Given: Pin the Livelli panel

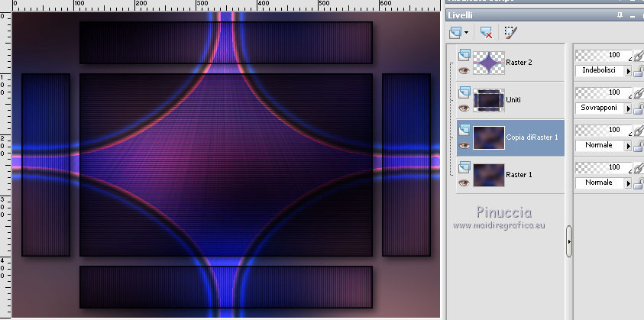Looking at the screenshot, I should [x=620, y=15].
